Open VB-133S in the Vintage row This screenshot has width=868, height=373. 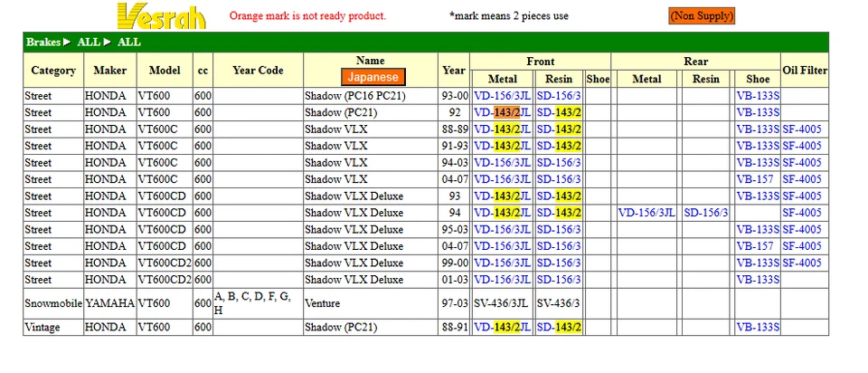tap(758, 328)
